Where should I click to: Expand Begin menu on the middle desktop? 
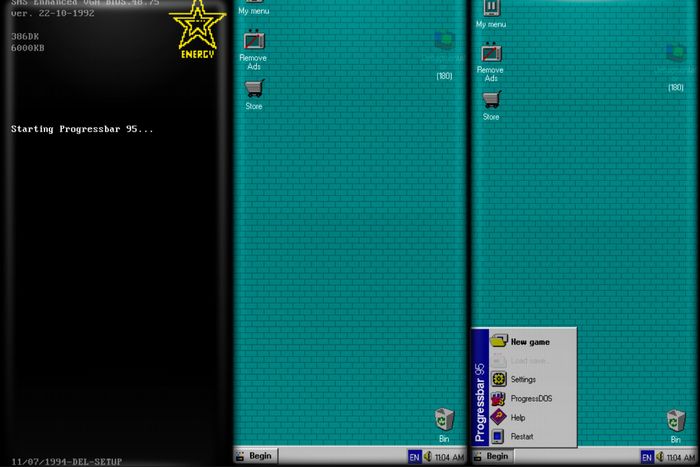(254, 456)
